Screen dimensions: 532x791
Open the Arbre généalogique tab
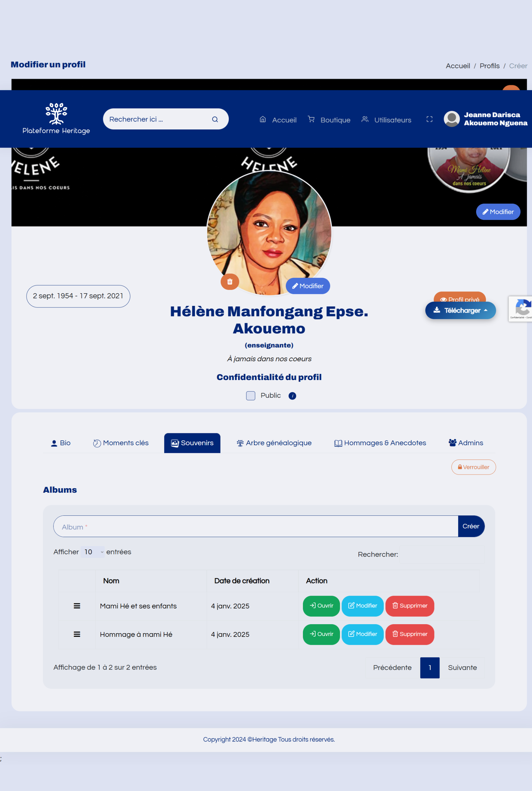click(274, 443)
